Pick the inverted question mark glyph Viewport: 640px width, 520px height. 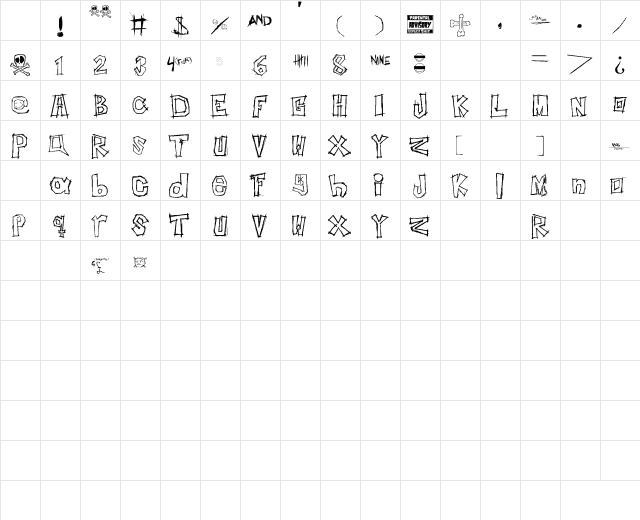tap(620, 65)
